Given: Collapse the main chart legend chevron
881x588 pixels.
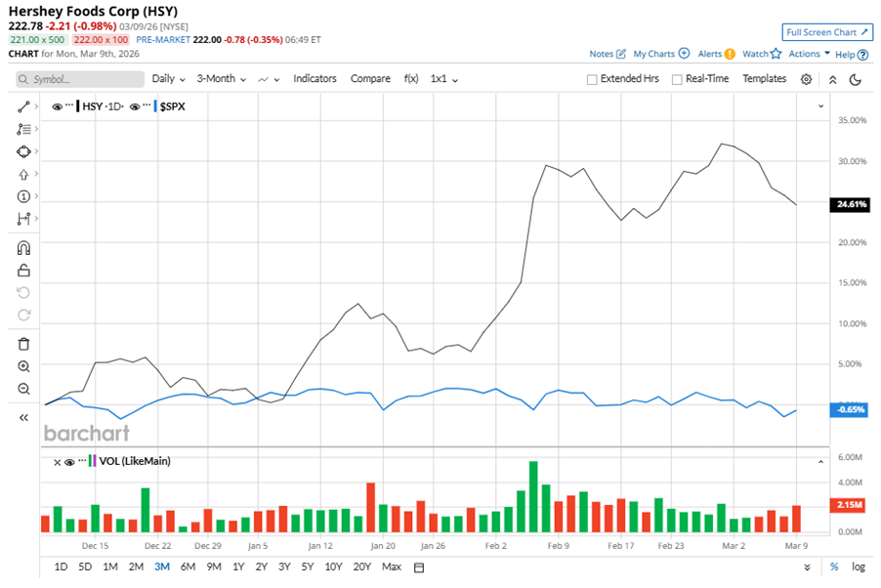Looking at the screenshot, I should [x=820, y=106].
